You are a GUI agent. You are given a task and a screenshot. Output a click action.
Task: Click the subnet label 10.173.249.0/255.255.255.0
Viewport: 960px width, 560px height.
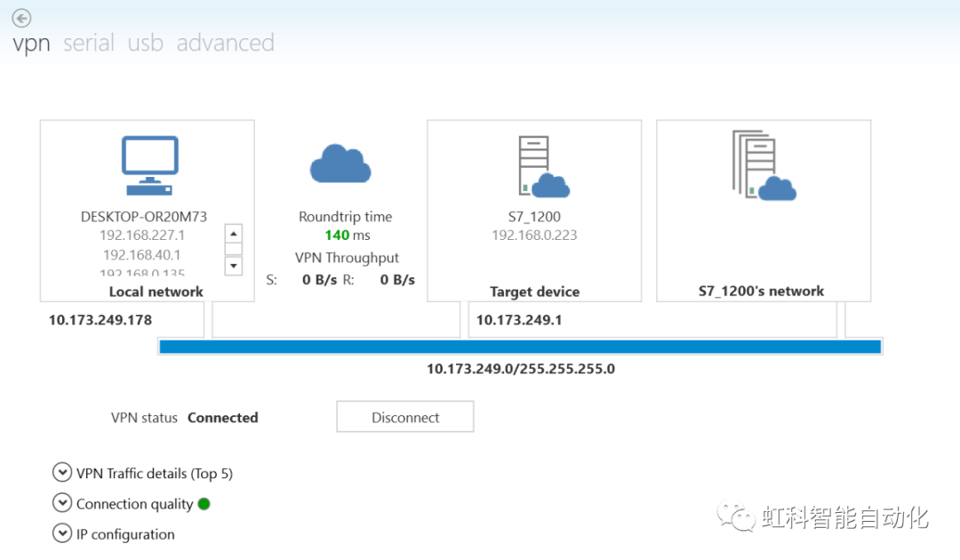(521, 368)
